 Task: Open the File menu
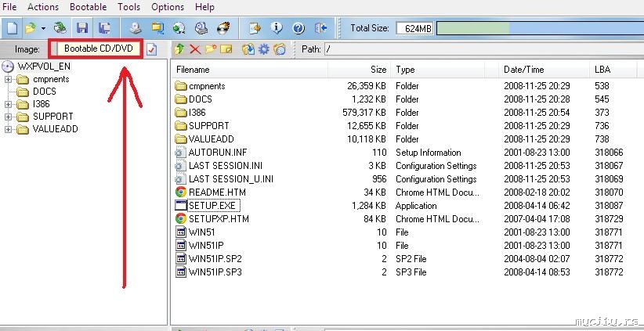click(x=9, y=7)
